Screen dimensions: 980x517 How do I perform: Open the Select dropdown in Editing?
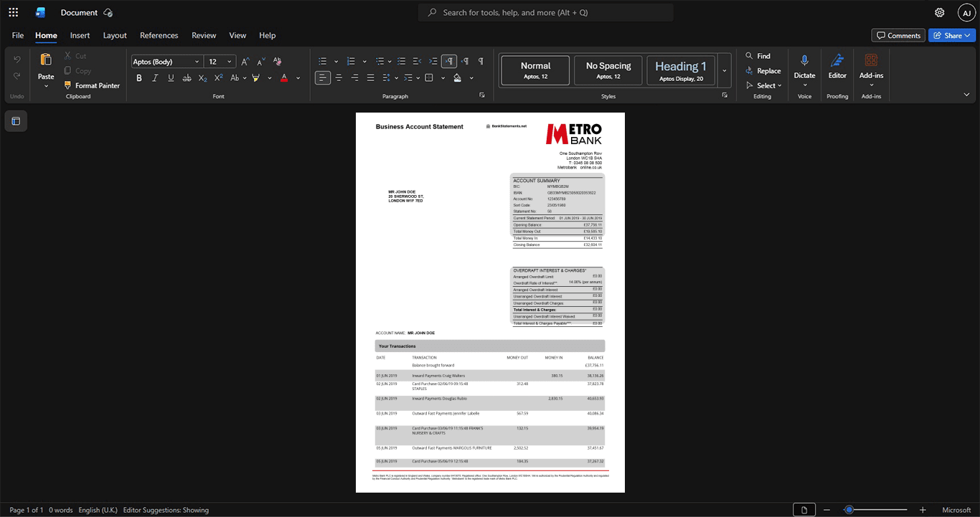coord(765,85)
